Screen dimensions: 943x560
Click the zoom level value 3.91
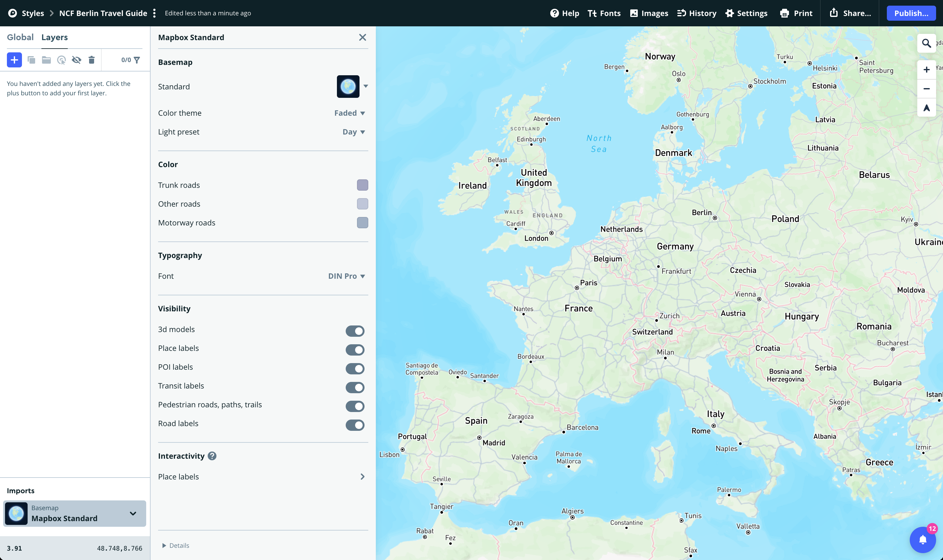tap(14, 548)
